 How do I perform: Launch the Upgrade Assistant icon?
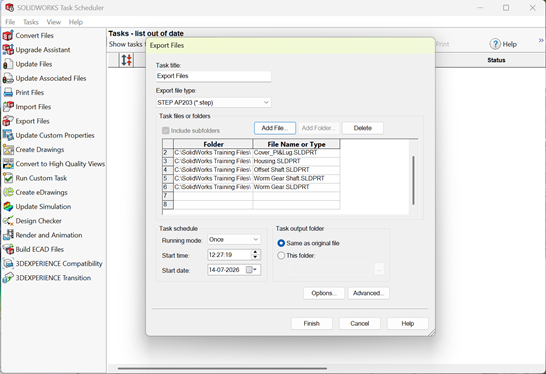click(8, 50)
